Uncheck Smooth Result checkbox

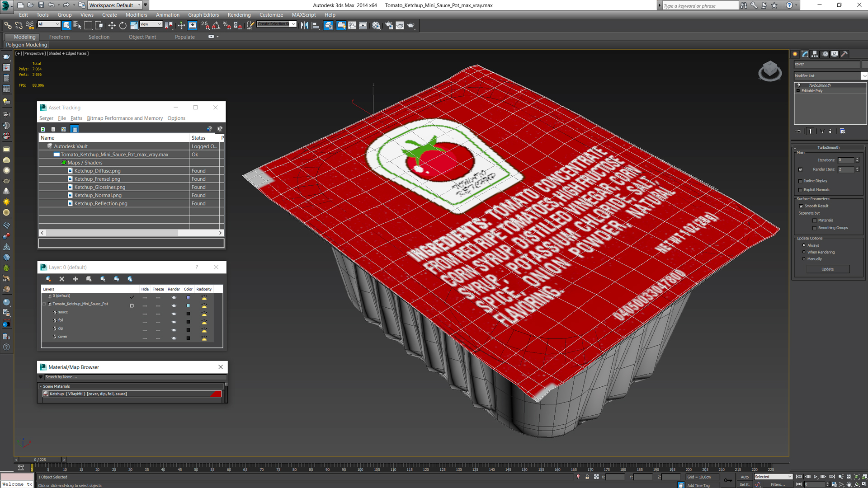click(x=801, y=206)
